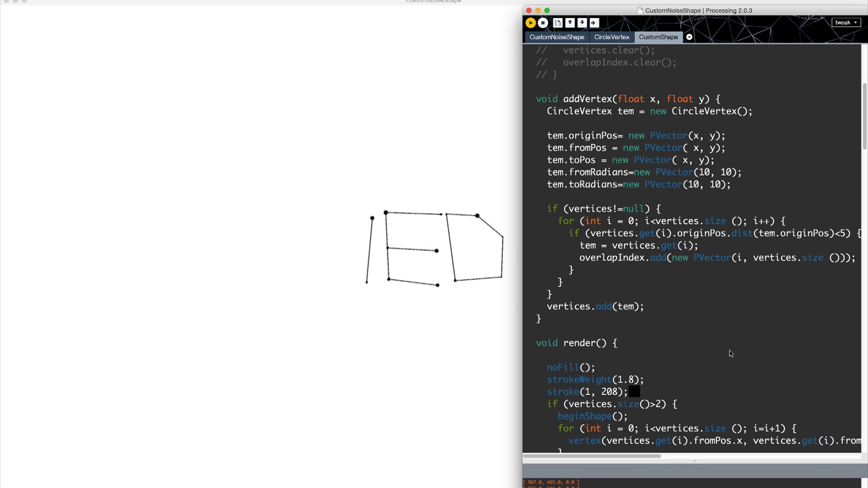
Task: Click the 'noFill();' line
Action: (x=571, y=367)
